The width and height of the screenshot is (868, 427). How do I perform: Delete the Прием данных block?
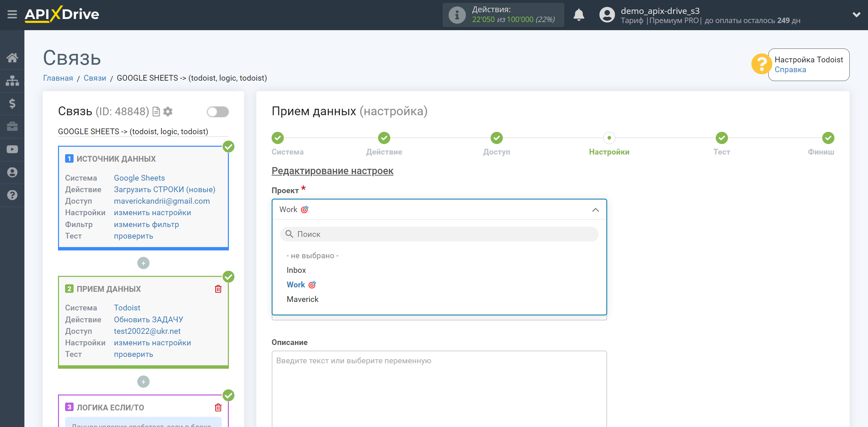tap(218, 289)
